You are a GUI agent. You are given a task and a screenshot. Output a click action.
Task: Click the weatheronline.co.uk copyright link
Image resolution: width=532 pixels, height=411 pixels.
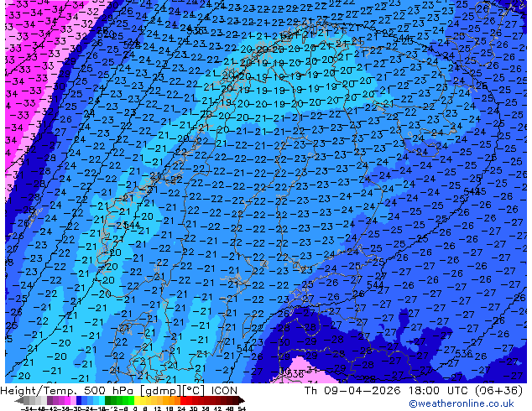tap(462, 404)
